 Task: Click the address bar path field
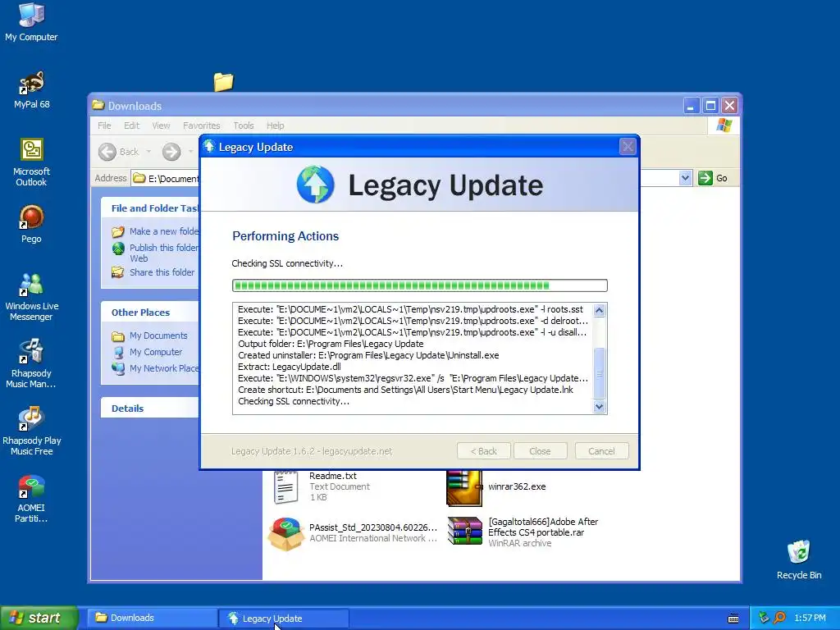point(165,178)
